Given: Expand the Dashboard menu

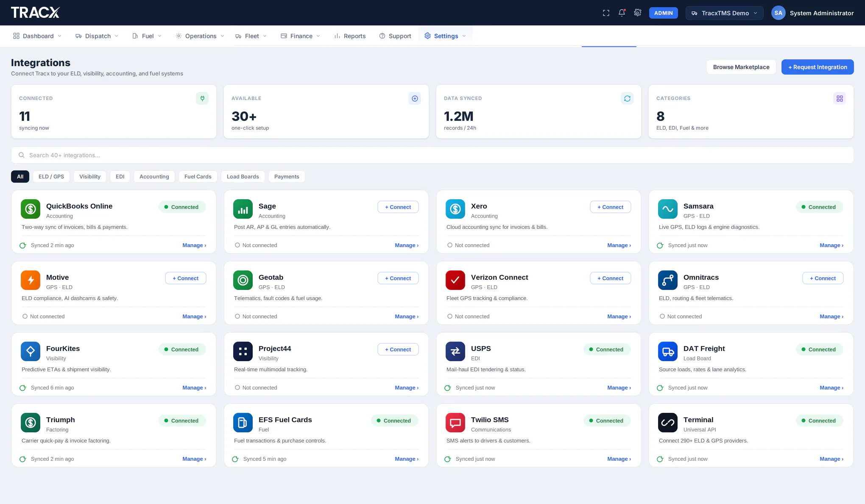Looking at the screenshot, I should pos(37,36).
